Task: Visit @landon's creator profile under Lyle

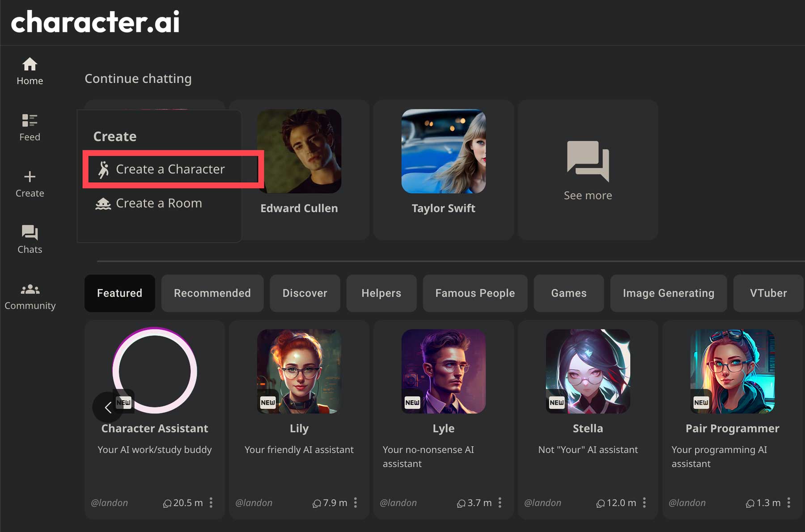Action: [398, 502]
